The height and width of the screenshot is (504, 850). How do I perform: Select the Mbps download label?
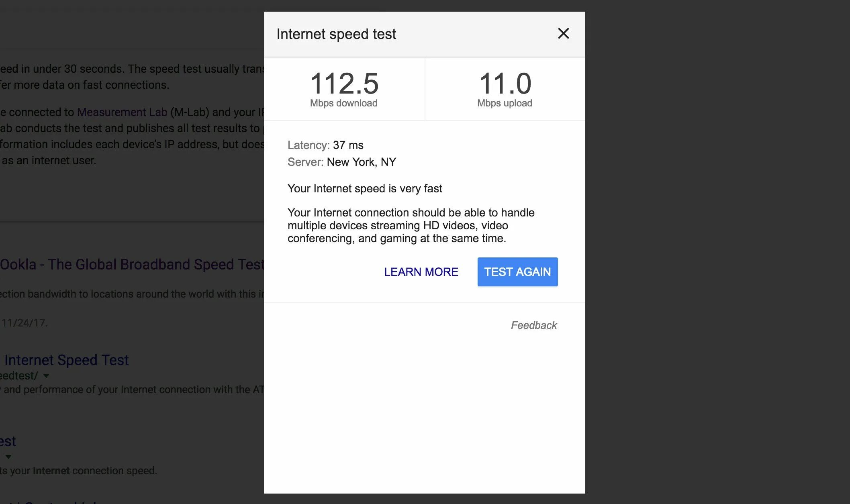(x=343, y=103)
